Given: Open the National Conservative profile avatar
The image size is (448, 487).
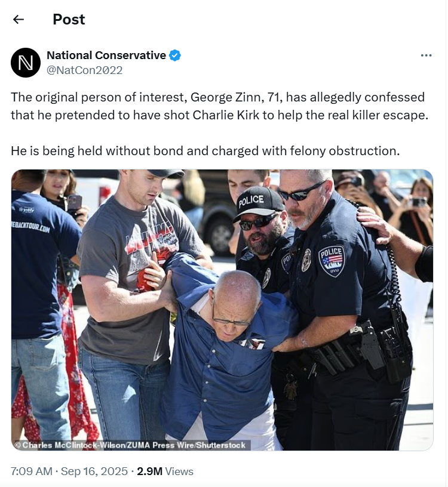Looking at the screenshot, I should pos(26,63).
